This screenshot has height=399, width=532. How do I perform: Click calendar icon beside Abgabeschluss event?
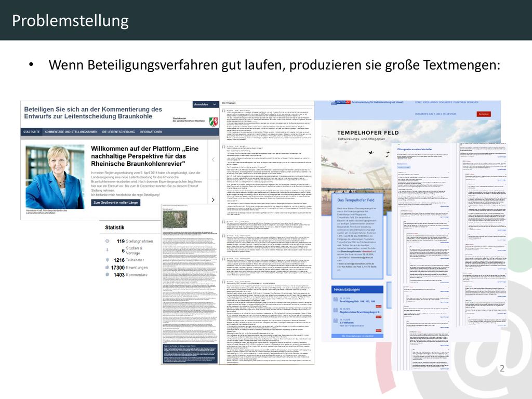tap(335, 311)
